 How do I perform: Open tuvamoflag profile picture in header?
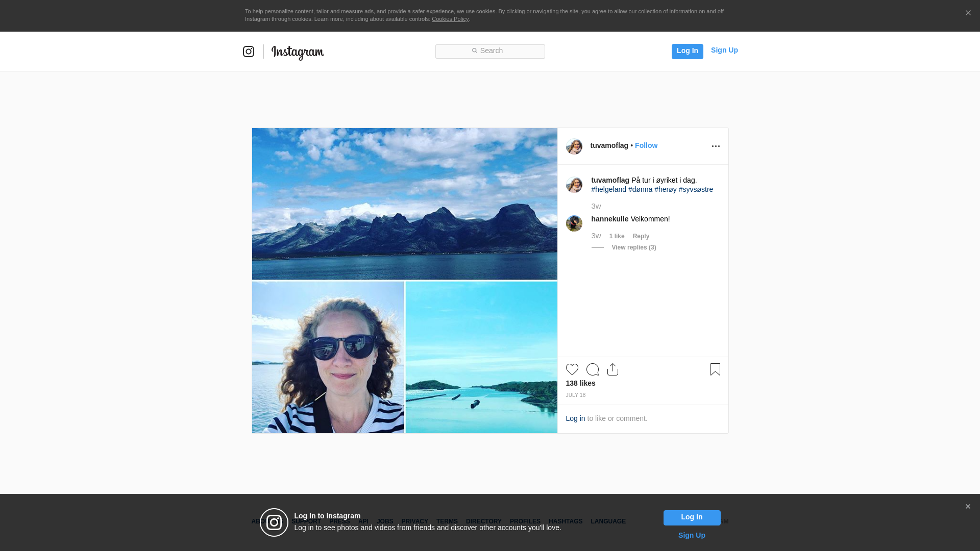(x=574, y=146)
